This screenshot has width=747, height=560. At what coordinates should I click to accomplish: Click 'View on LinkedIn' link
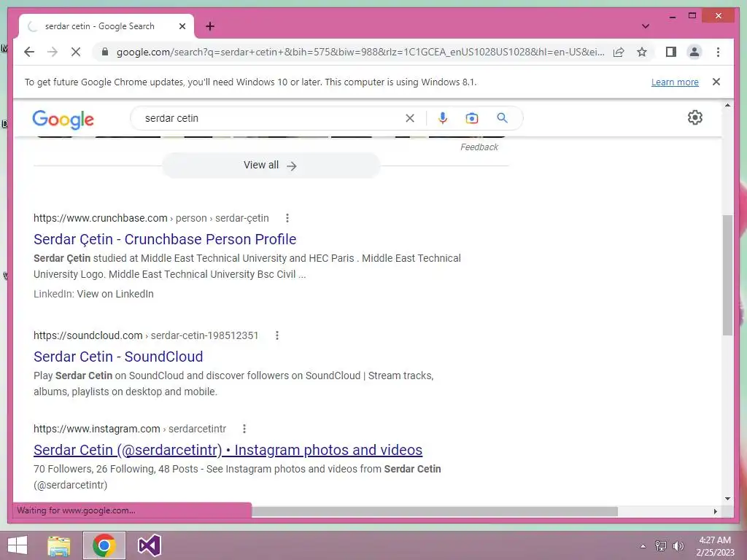[x=115, y=294]
